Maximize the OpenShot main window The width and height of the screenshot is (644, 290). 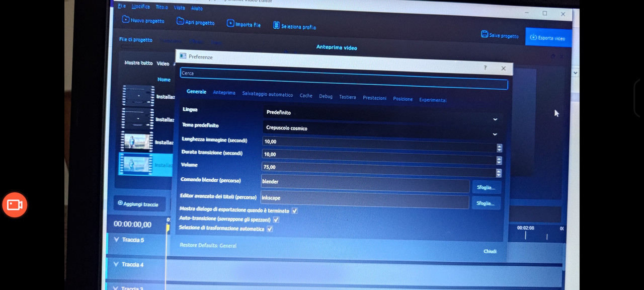point(544,14)
